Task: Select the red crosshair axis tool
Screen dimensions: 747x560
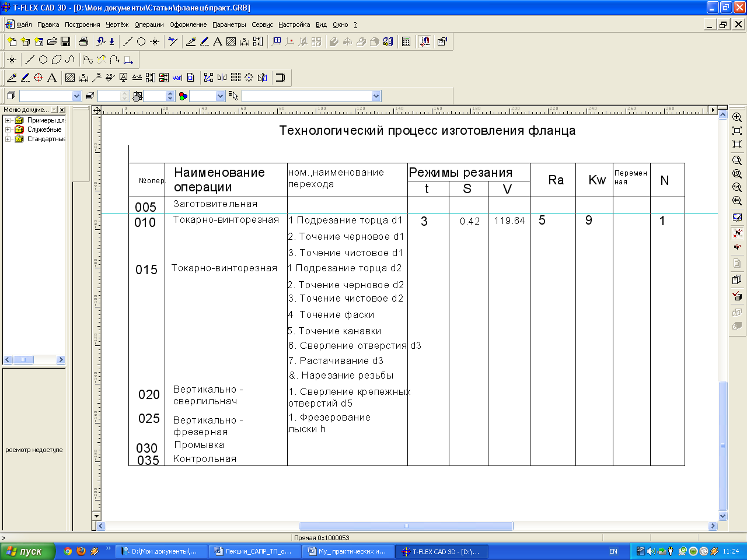Action: coord(39,78)
